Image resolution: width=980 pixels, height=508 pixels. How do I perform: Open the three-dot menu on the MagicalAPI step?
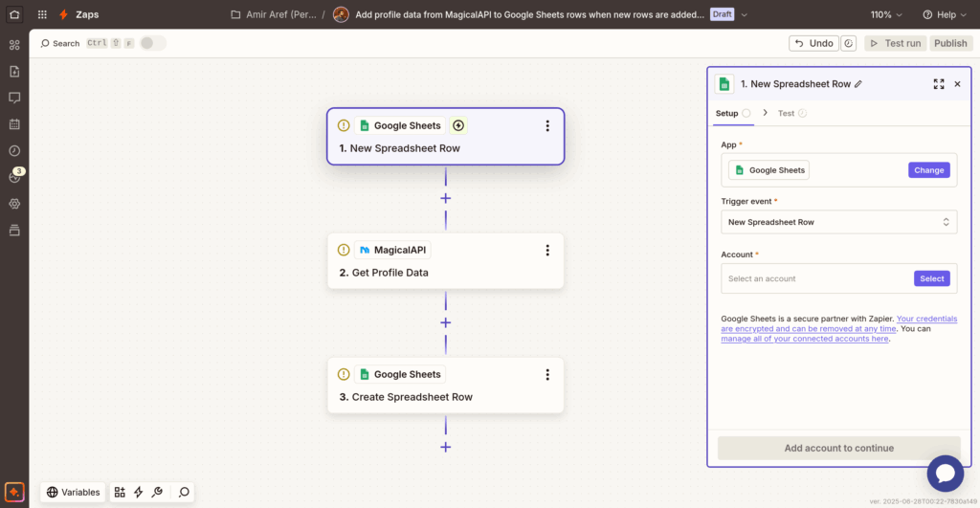coord(547,250)
